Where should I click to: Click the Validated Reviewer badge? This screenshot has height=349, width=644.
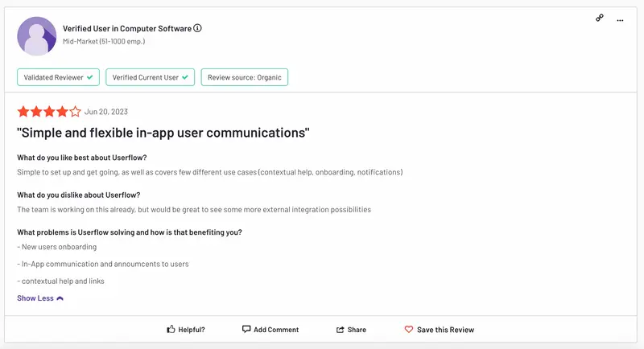click(x=58, y=77)
